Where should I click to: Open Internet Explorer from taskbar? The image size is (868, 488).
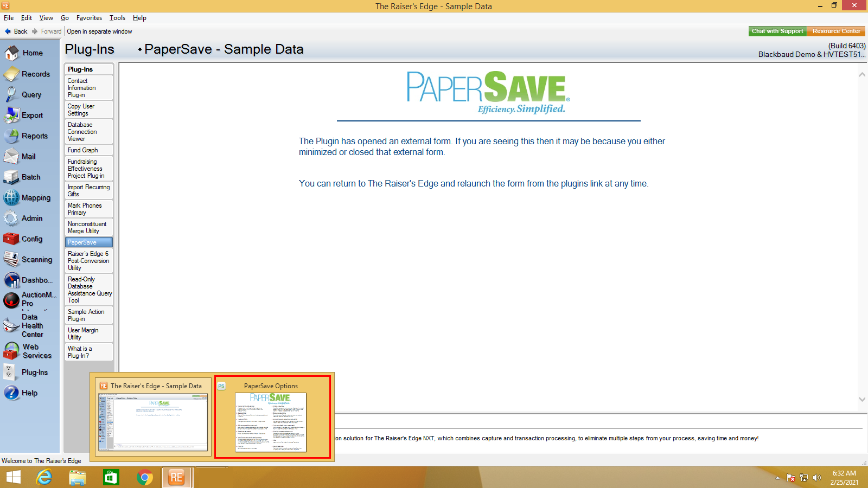(44, 477)
